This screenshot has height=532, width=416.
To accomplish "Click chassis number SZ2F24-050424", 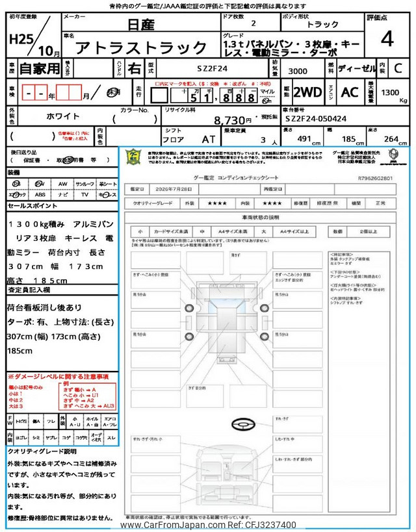I will (316, 119).
